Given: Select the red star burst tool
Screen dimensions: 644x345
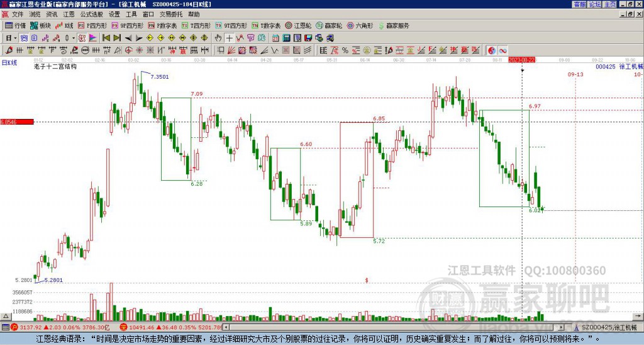Looking at the screenshot, I should point(140,50).
